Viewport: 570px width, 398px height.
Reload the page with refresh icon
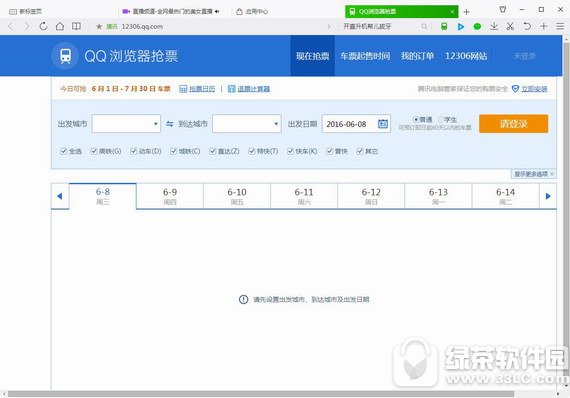click(43, 26)
